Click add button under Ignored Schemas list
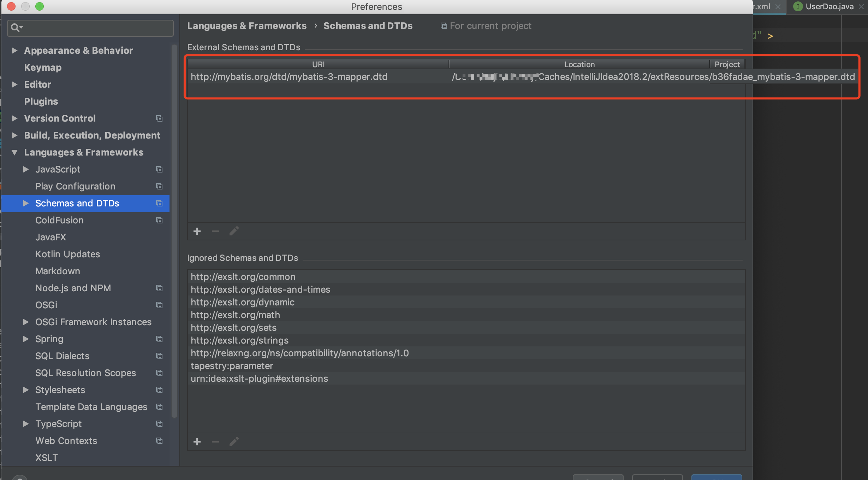This screenshot has width=868, height=480. coord(197,442)
